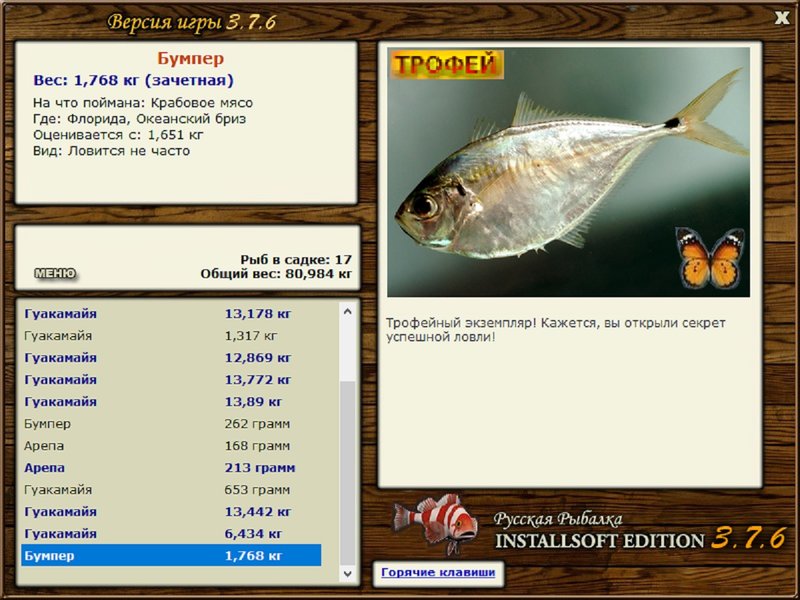
Task: Select highlighted Бумпер 1,768 кг row
Action: [x=171, y=555]
